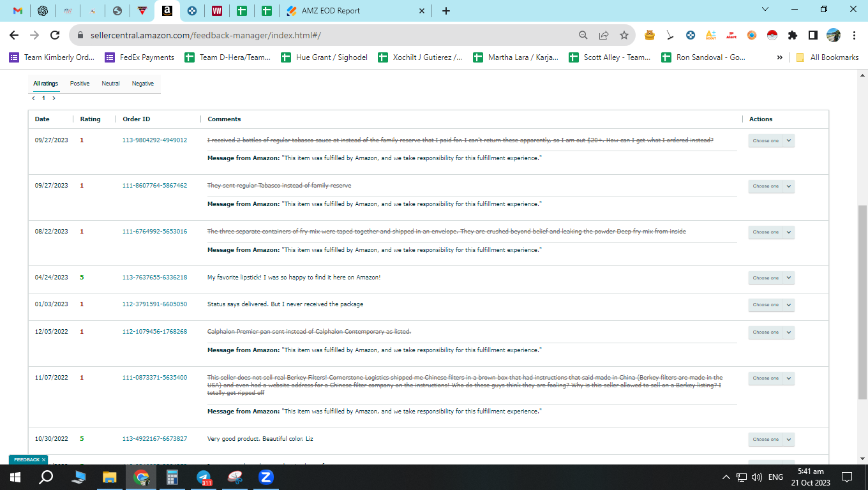Screen dimensions: 868x490
Task: Open the Hue Grant / Sighodel bookmark
Action: pos(324,57)
